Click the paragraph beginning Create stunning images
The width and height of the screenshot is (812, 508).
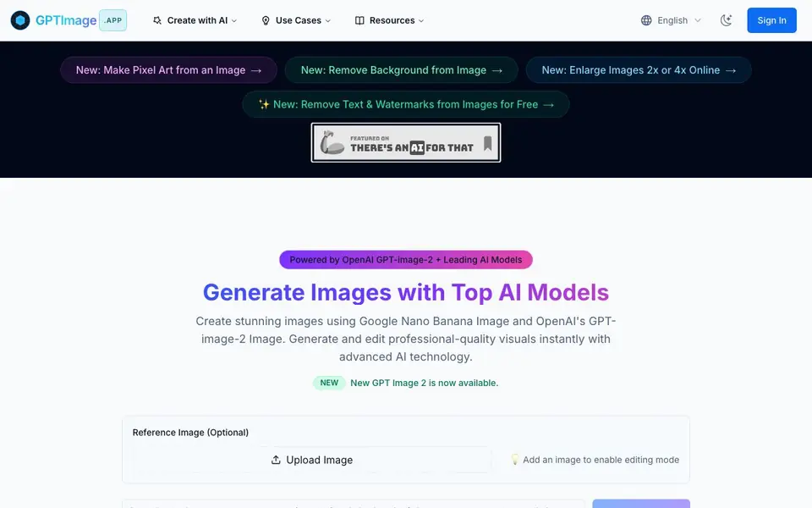pos(406,339)
